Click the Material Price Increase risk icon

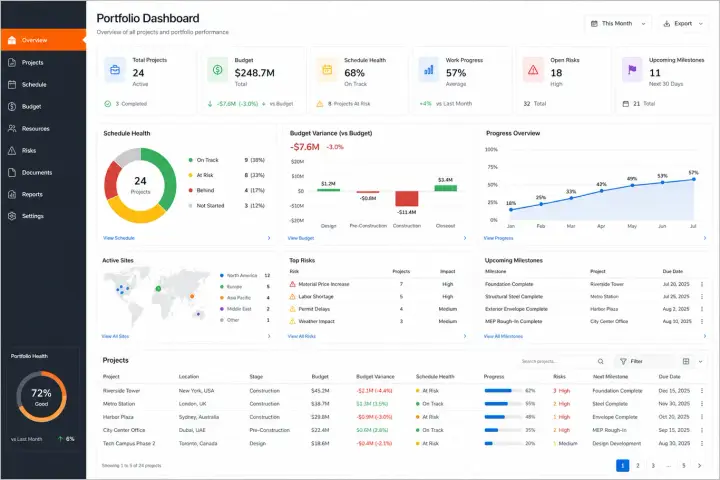(292, 284)
